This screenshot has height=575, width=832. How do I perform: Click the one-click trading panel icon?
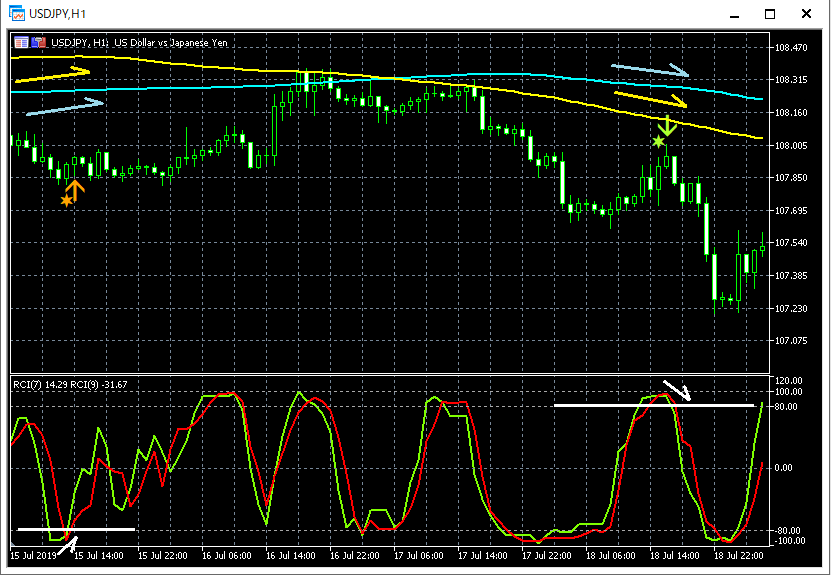(x=21, y=42)
